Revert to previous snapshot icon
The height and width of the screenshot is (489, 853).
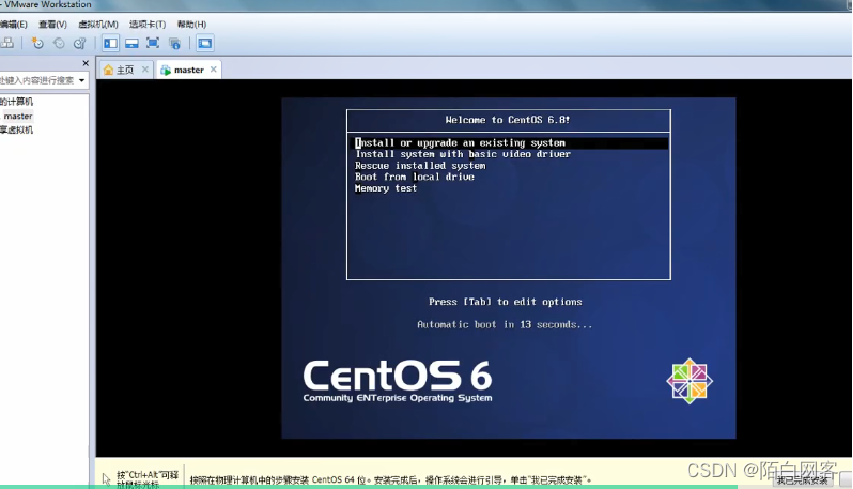pos(59,42)
